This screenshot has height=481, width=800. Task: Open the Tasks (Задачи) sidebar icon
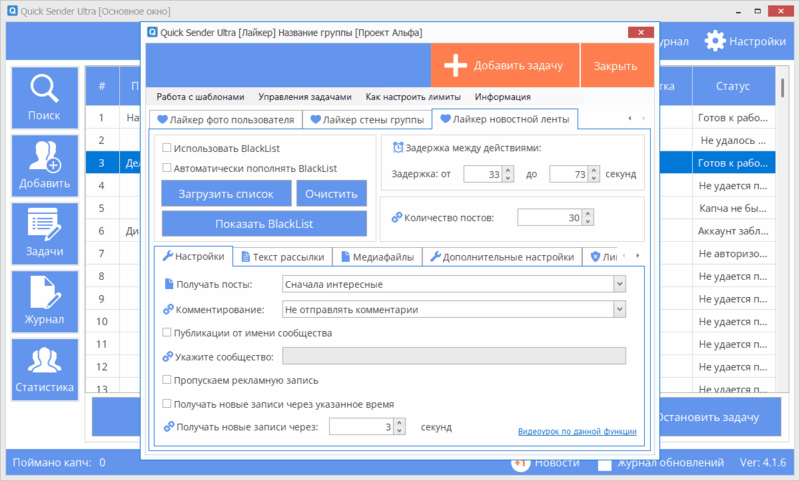pyautogui.click(x=44, y=226)
